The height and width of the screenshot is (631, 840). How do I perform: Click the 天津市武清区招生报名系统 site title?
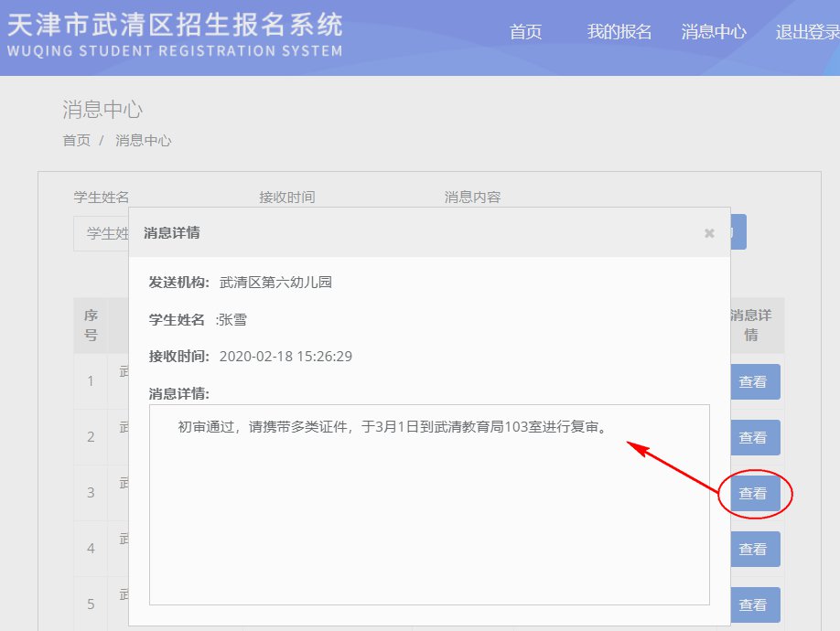pos(174,25)
